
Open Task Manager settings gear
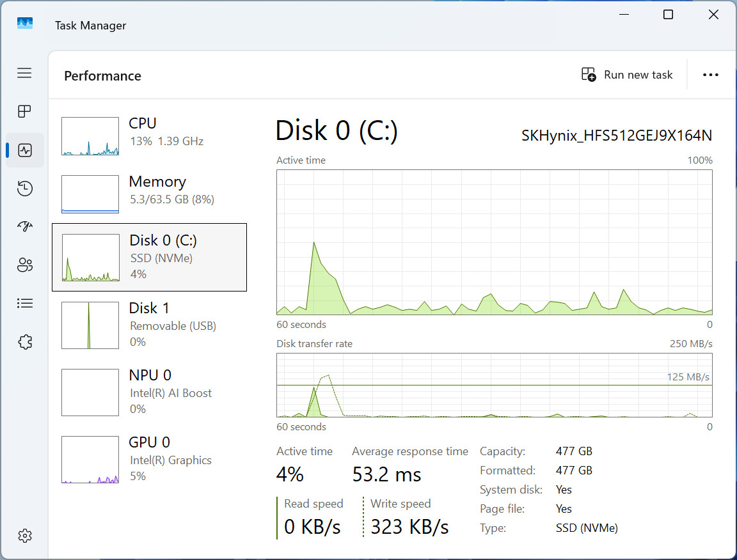[x=25, y=536]
